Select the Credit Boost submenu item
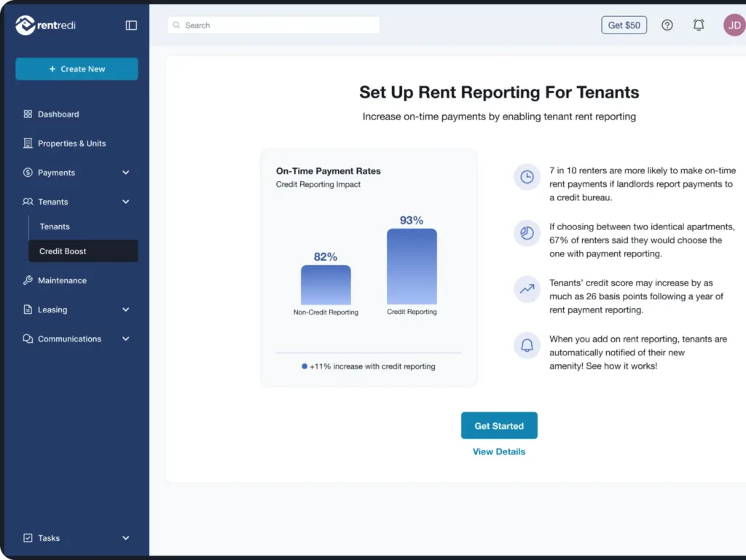Screen dimensions: 746x560 pos(63,251)
